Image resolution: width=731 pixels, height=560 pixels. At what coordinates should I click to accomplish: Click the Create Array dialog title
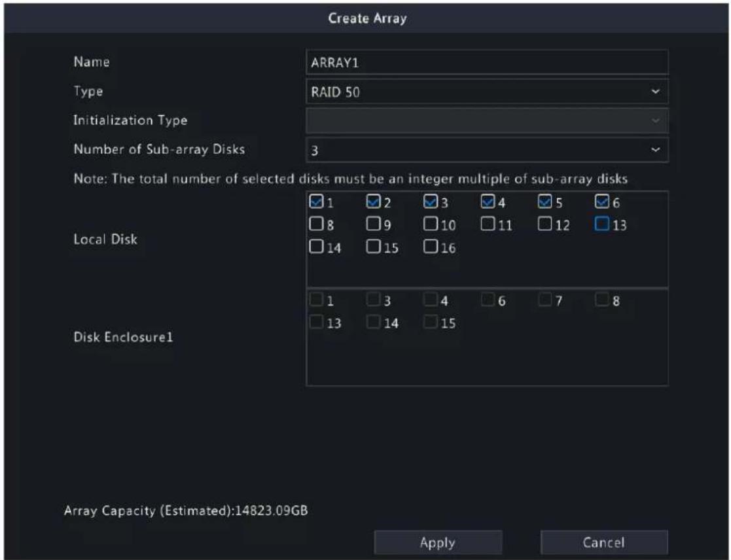pos(367,18)
